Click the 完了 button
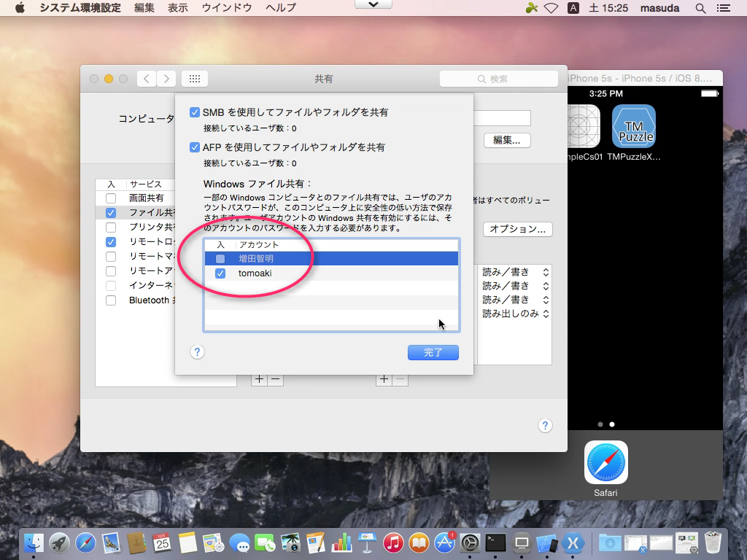This screenshot has height=560, width=747. 433,353
